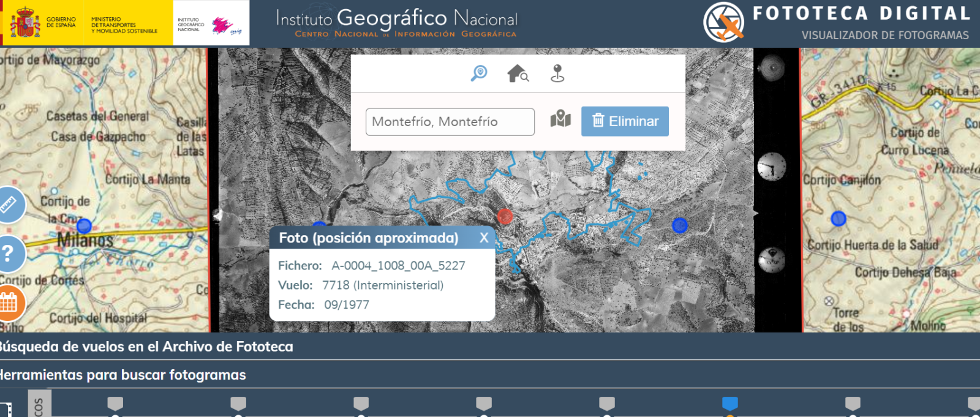The width and height of the screenshot is (980, 417).
Task: Click the clock instrument in photo margin
Action: [772, 167]
